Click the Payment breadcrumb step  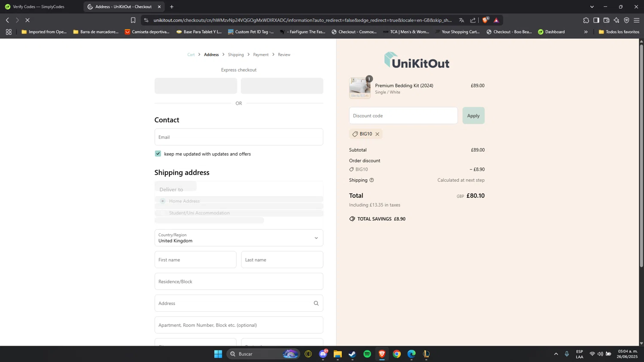tap(261, 54)
